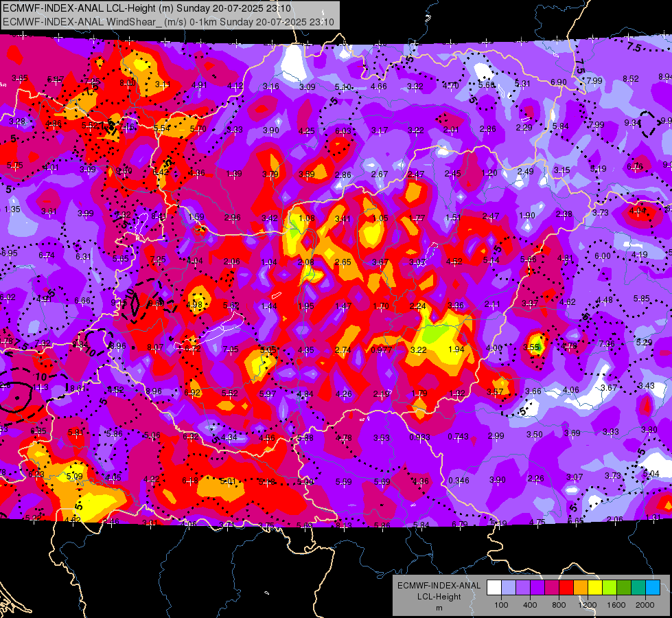
Task: Click the wind shear value 2.74
Action: click(x=343, y=350)
